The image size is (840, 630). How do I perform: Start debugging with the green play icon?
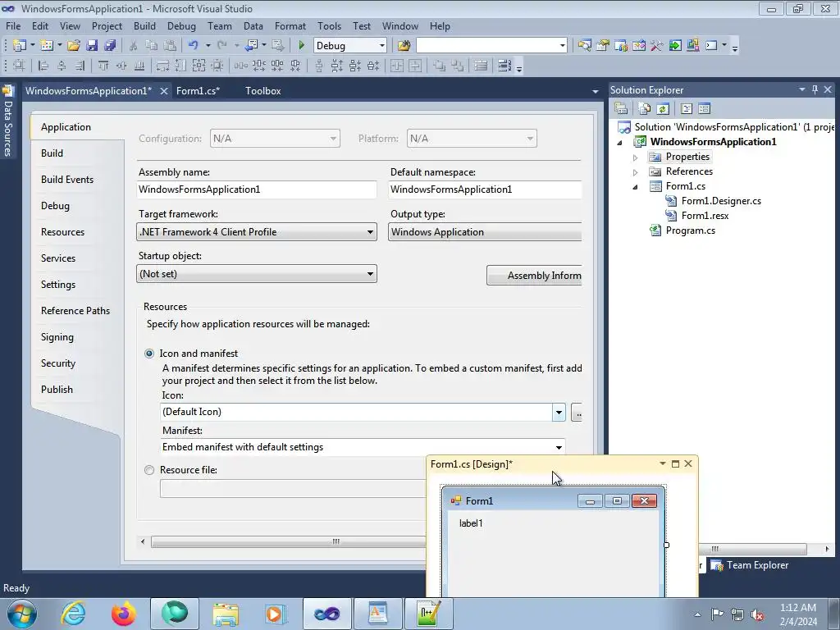tap(302, 46)
